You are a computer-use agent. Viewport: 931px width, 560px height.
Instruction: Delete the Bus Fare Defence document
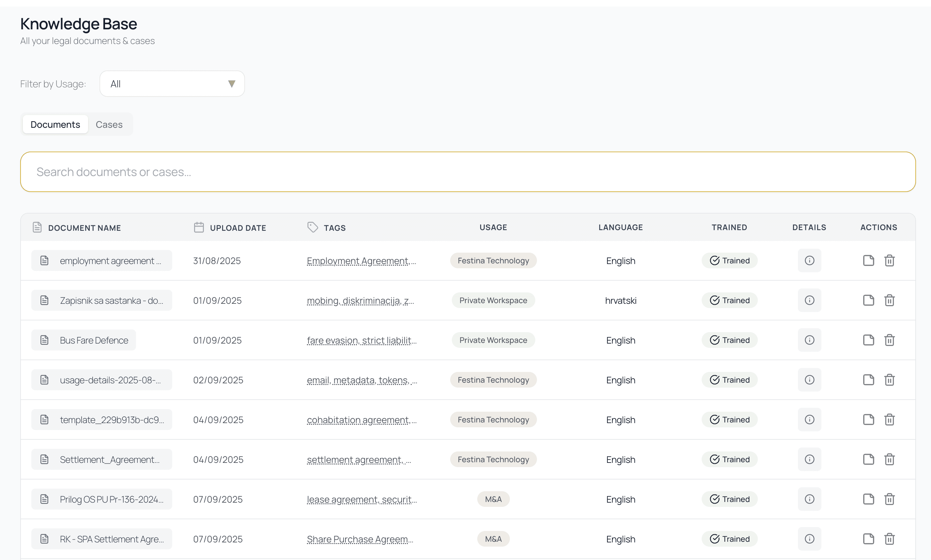(889, 340)
